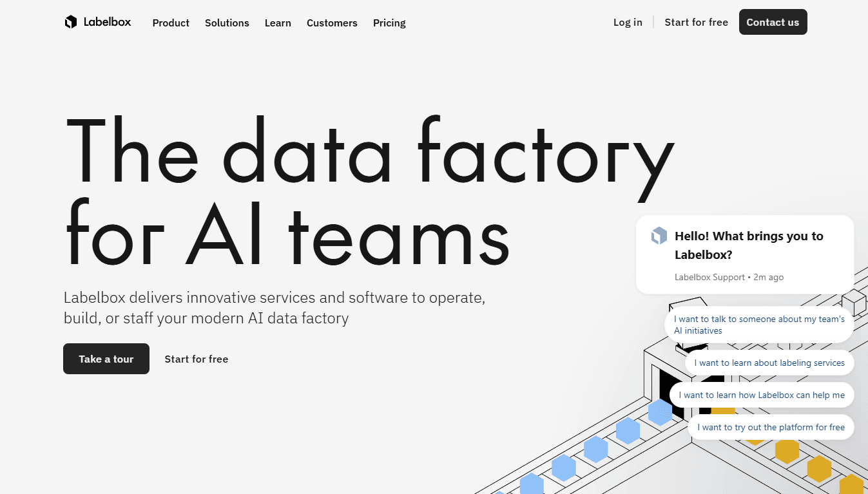The width and height of the screenshot is (868, 494).
Task: Click the 'Labelbox delivers innovative services' subheading
Action: coord(274,308)
